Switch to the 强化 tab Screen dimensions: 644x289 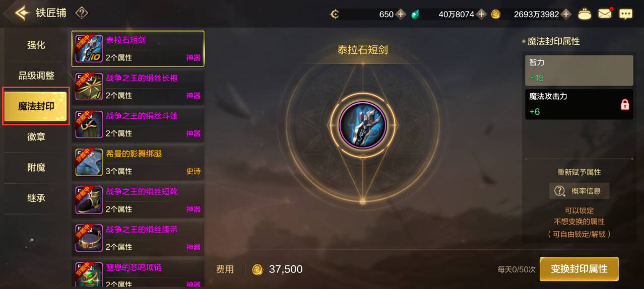click(x=36, y=45)
